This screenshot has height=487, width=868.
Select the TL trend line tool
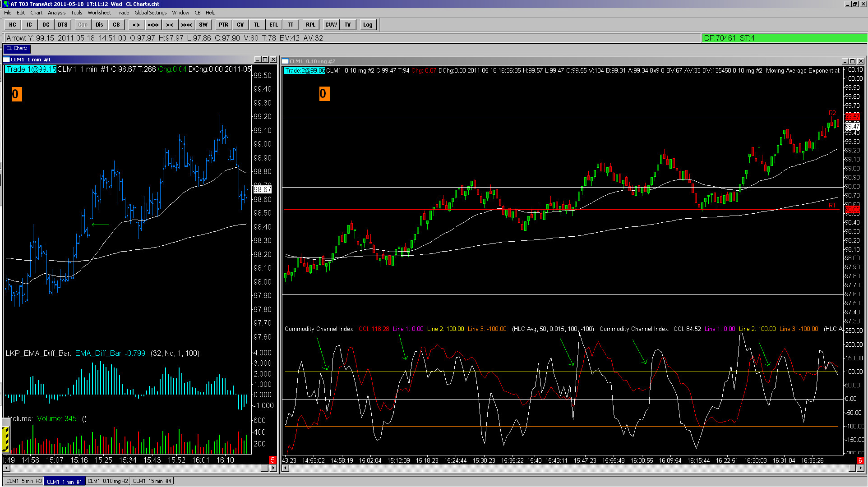coord(257,25)
